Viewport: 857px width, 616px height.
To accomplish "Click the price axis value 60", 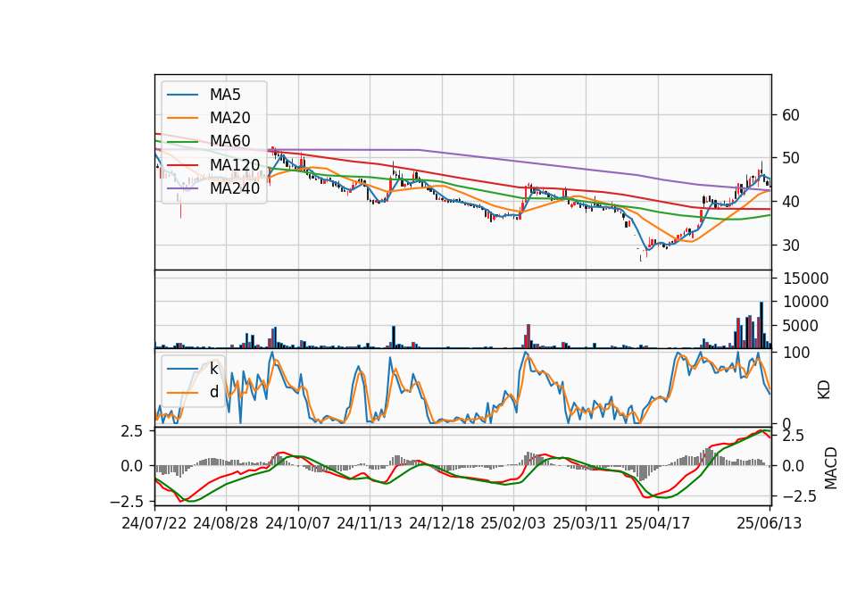I will pyautogui.click(x=791, y=115).
